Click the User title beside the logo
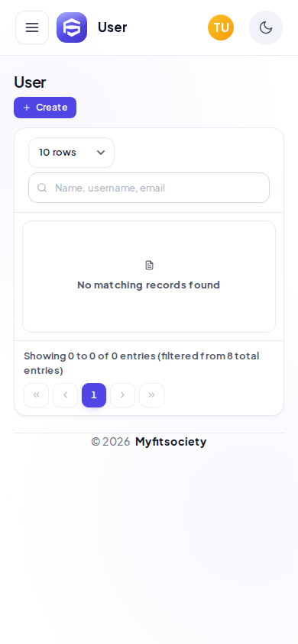Screen dimensions: 298x644 point(112,27)
